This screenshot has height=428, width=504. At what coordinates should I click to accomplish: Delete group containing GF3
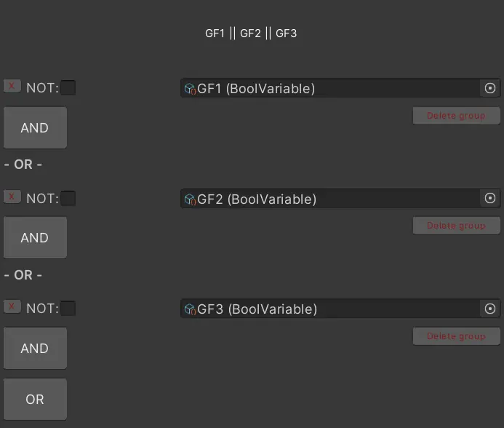456,336
